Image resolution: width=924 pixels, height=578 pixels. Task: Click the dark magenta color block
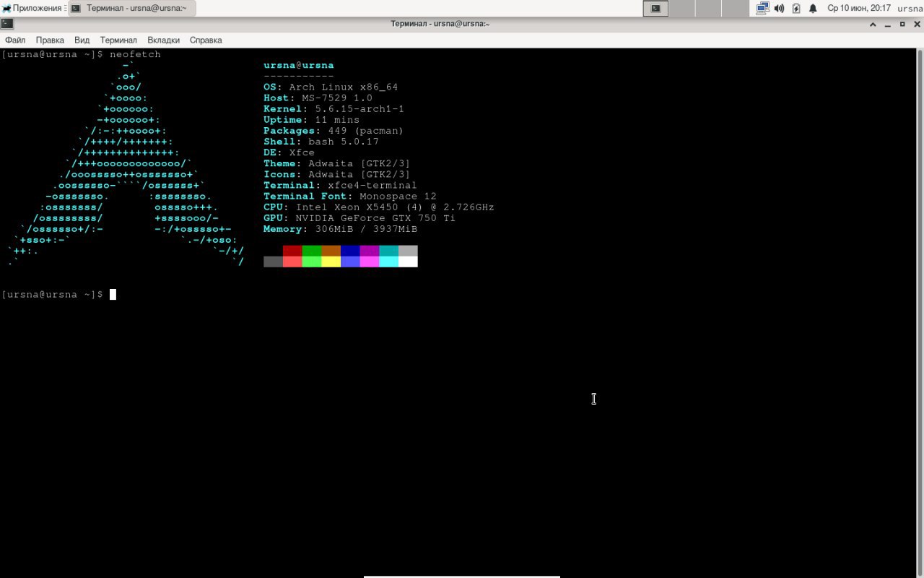click(x=370, y=251)
